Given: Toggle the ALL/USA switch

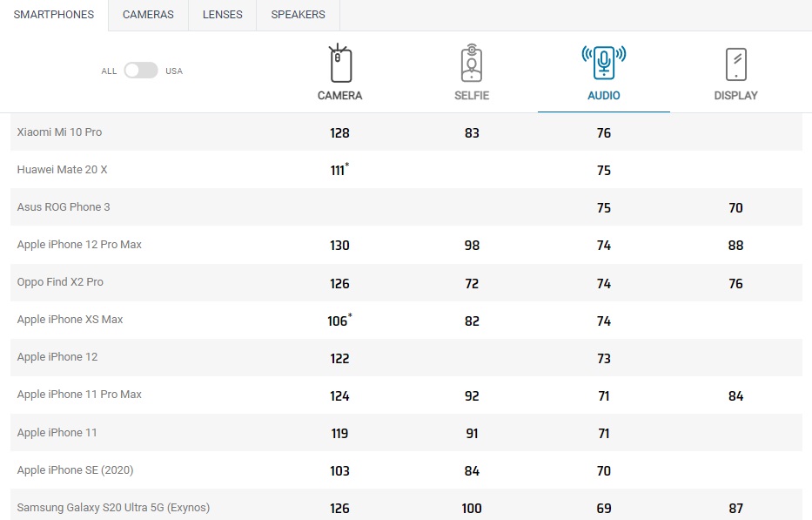Looking at the screenshot, I should 141,71.
